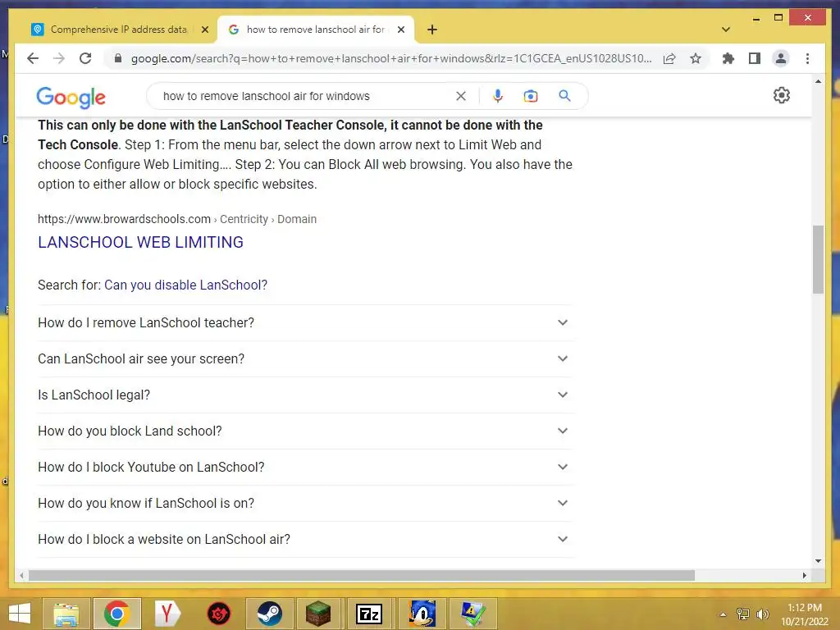Close the lanschool air search tab
Image resolution: width=840 pixels, height=630 pixels.
[x=400, y=30]
